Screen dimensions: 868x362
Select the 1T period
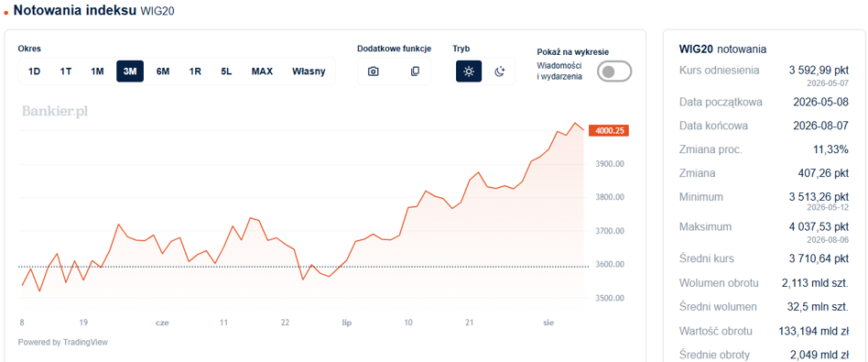coord(66,71)
